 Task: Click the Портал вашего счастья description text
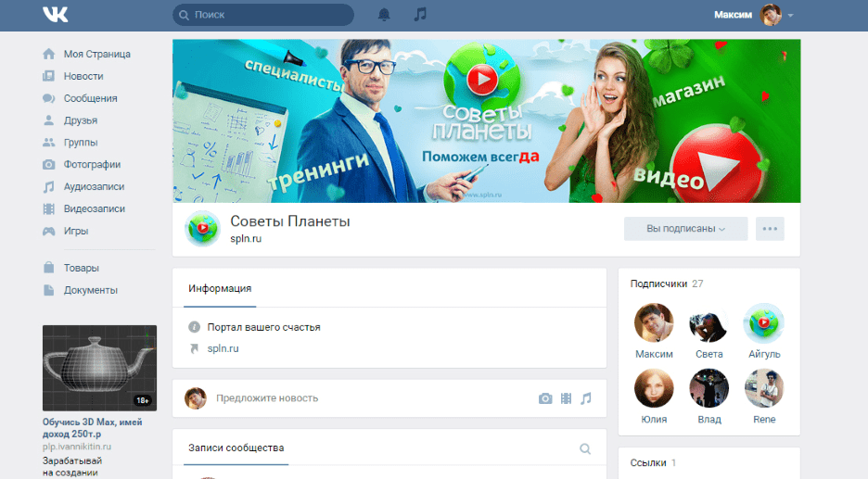pyautogui.click(x=263, y=327)
